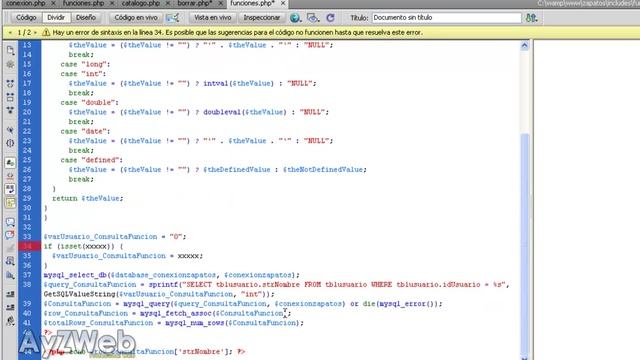Click the Inspeccionar button

pos(262,18)
